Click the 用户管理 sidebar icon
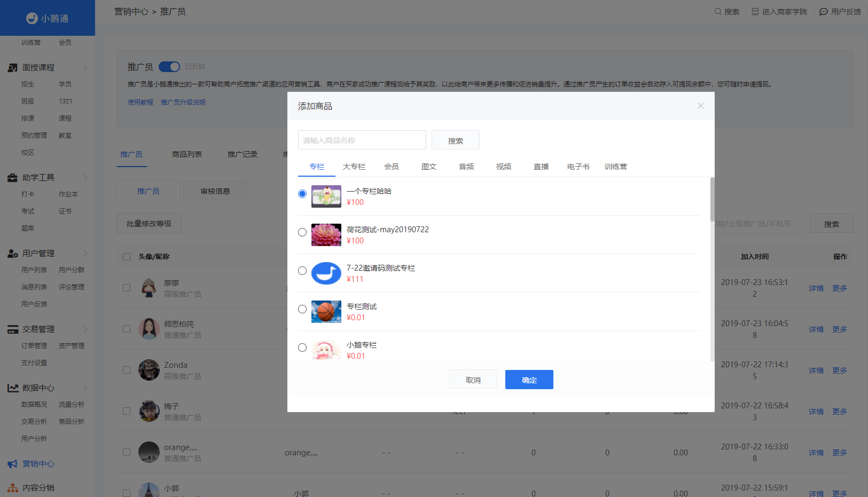868x497 pixels. 13,254
